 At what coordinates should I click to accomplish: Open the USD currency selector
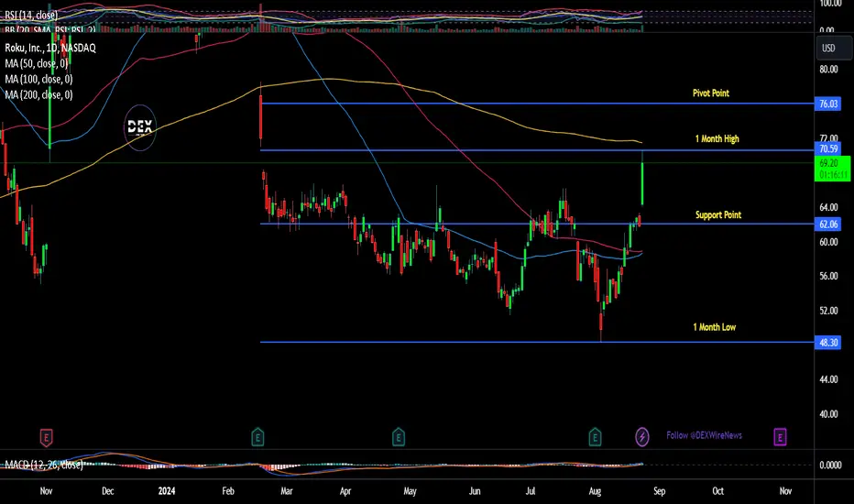click(x=834, y=48)
